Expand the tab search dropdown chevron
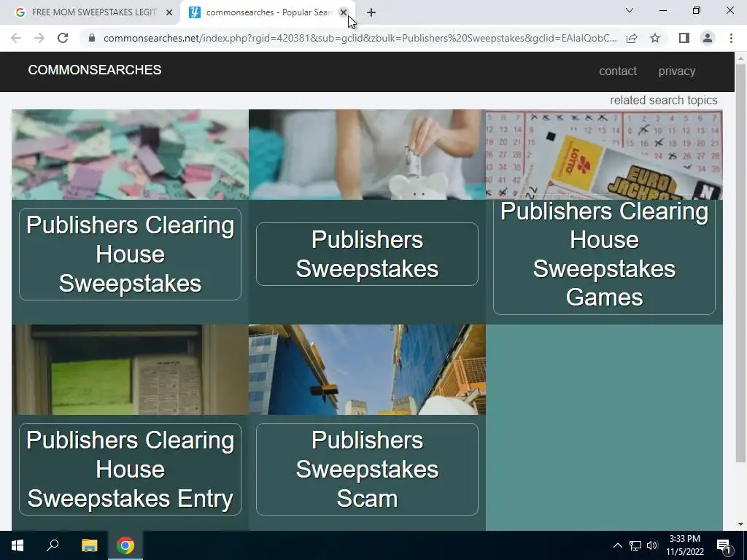Viewport: 747px width, 560px height. pyautogui.click(x=630, y=10)
